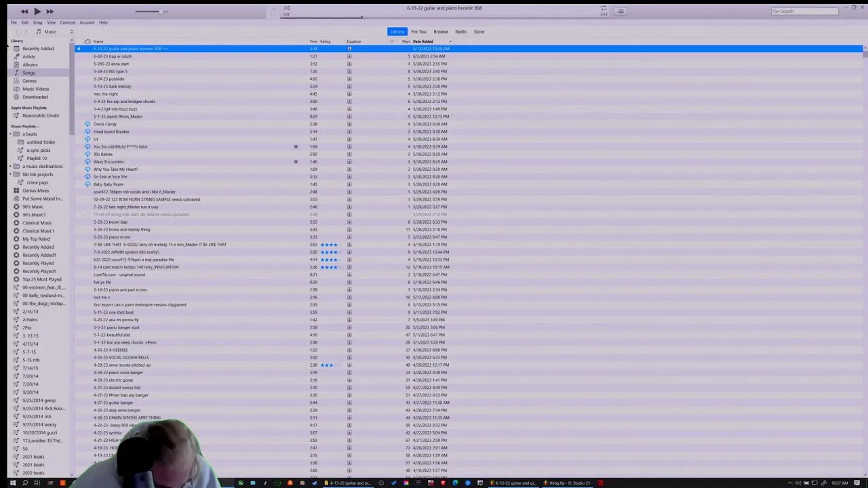Click the cloud download icon for Baby Baby Pease

coord(87,184)
